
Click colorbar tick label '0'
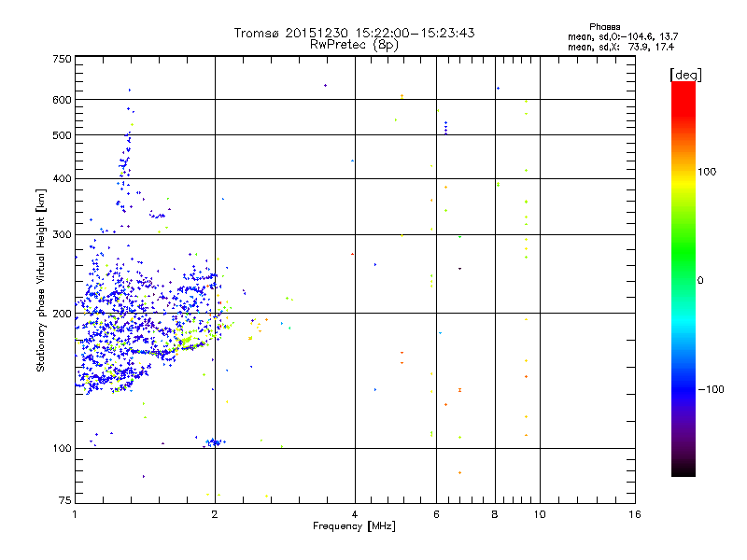coord(700,281)
